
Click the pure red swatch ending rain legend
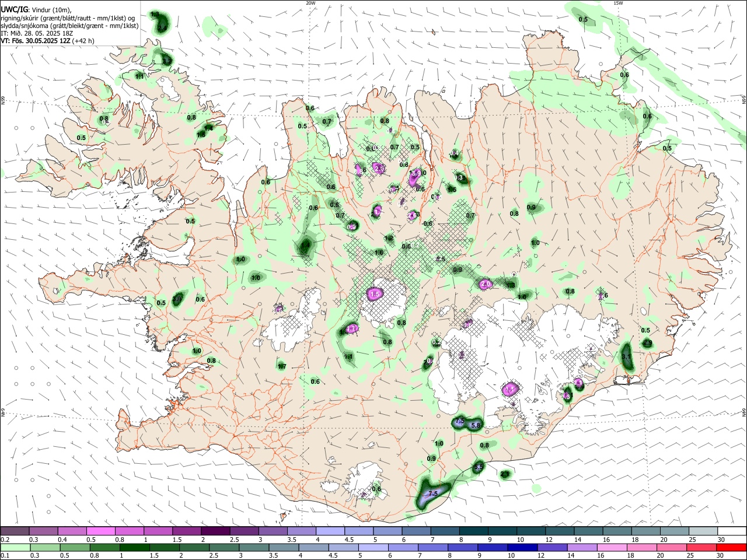click(x=732, y=547)
